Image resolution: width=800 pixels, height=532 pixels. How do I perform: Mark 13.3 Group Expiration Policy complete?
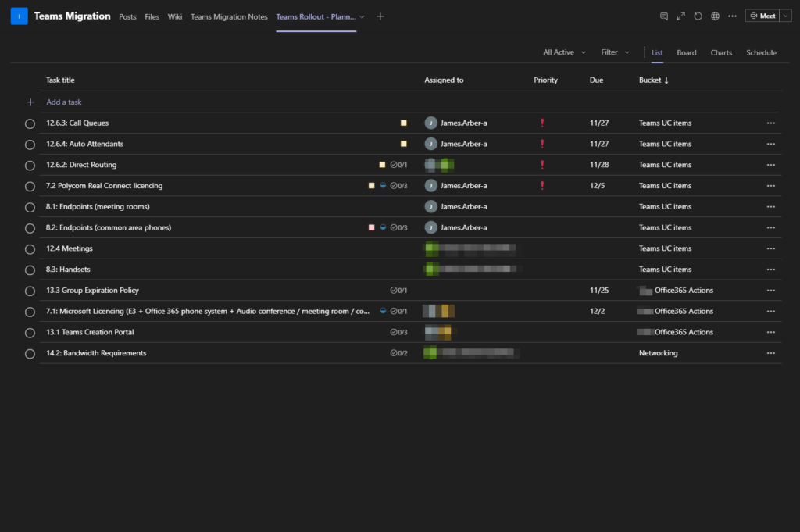pyautogui.click(x=30, y=291)
